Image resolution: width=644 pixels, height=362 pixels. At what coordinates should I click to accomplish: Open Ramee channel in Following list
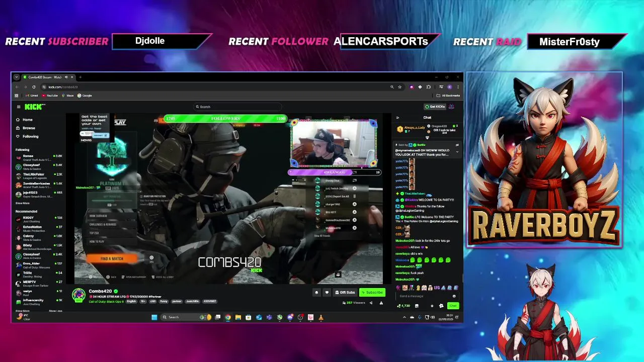(x=39, y=157)
